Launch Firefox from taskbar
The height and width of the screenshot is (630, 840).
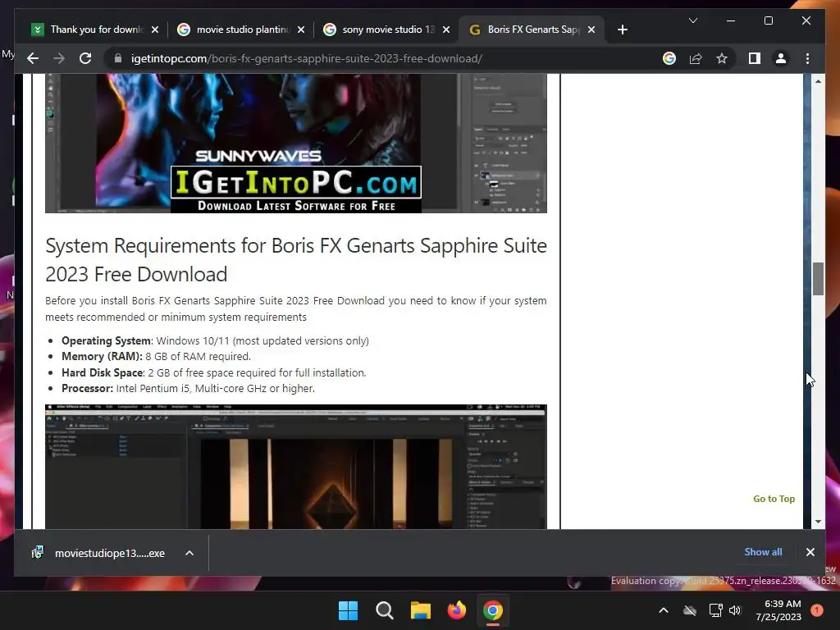coord(456,610)
